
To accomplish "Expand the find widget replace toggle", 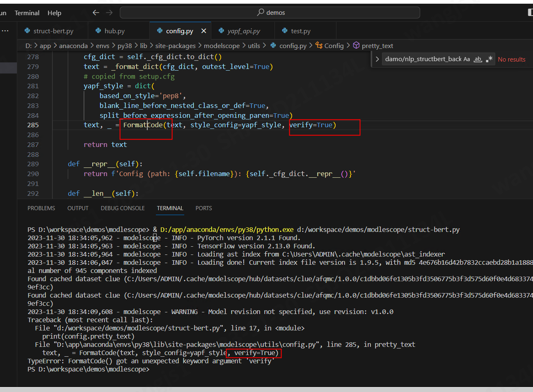I will 377,59.
